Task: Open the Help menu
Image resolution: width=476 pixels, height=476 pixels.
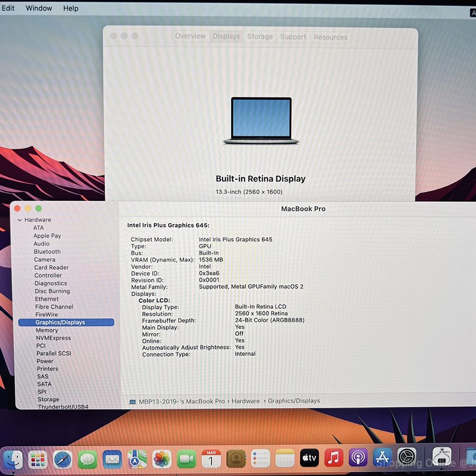Action: (71, 8)
